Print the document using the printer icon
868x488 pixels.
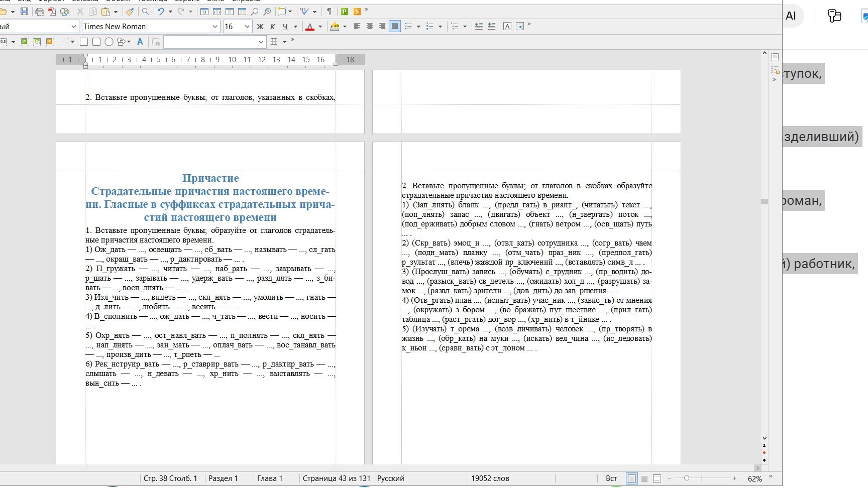(x=40, y=12)
